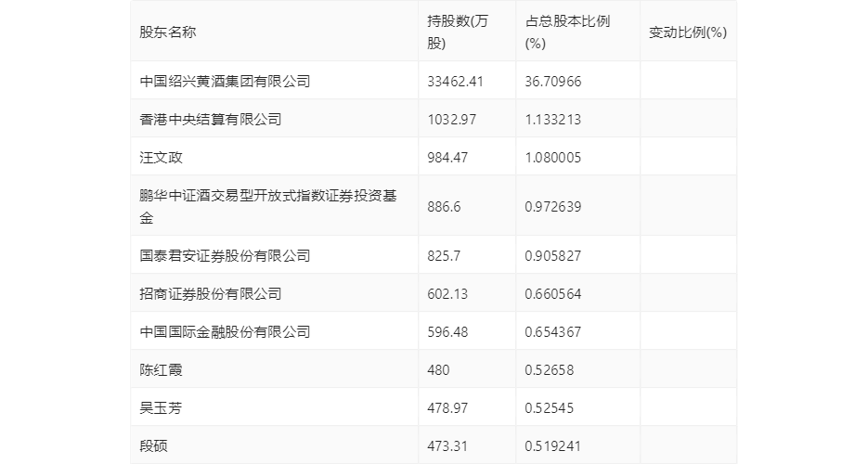Select the 0.52545 percentage value

click(550, 408)
